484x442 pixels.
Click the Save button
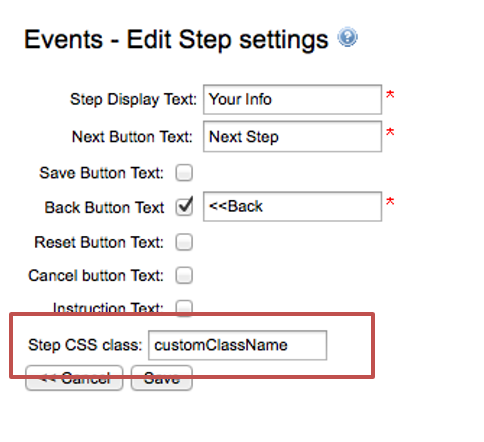point(162,378)
